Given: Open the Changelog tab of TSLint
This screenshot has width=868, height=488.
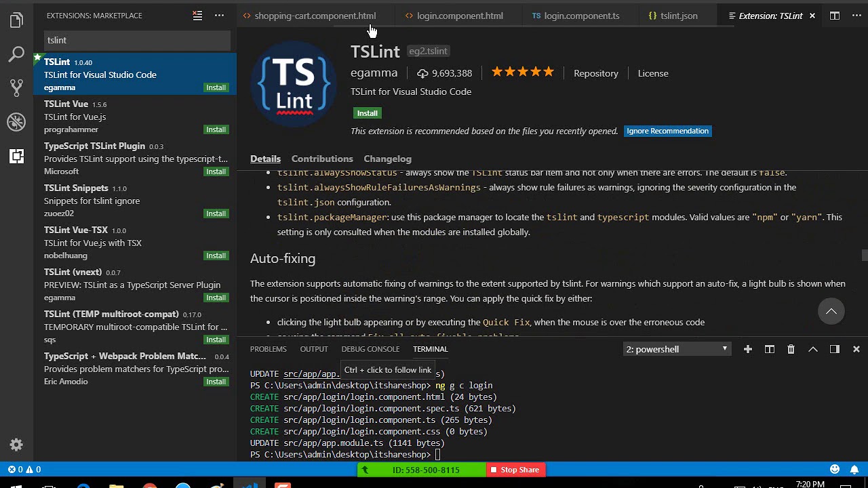Looking at the screenshot, I should (388, 159).
